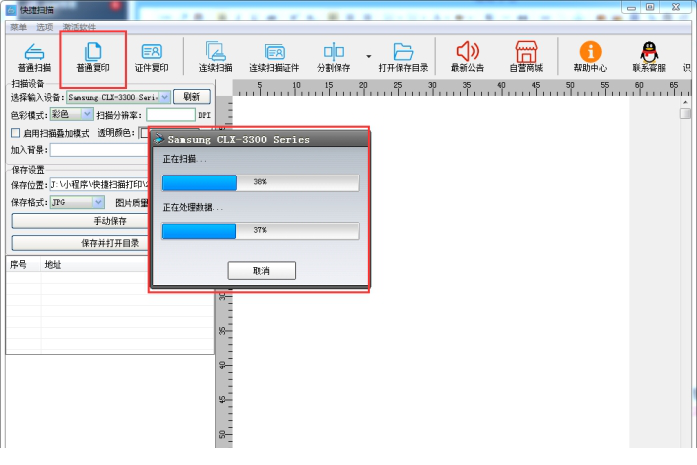Screen dimensions: 697x465
Task: Click the 刷新 refresh button
Action: coord(191,97)
